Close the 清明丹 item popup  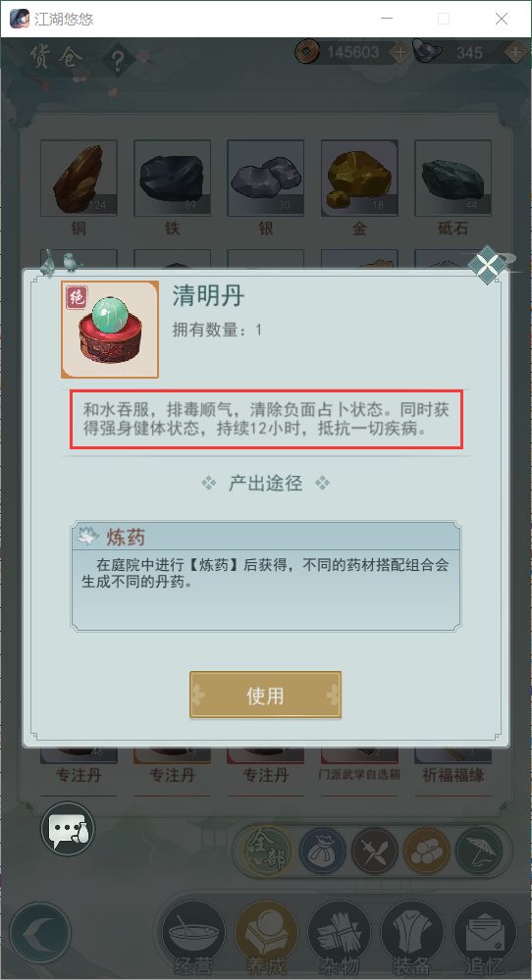pyautogui.click(x=488, y=266)
